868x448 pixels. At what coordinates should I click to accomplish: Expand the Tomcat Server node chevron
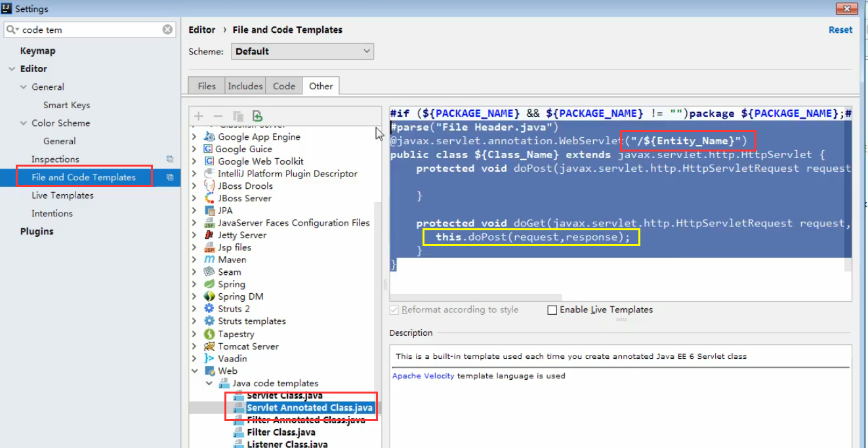194,346
